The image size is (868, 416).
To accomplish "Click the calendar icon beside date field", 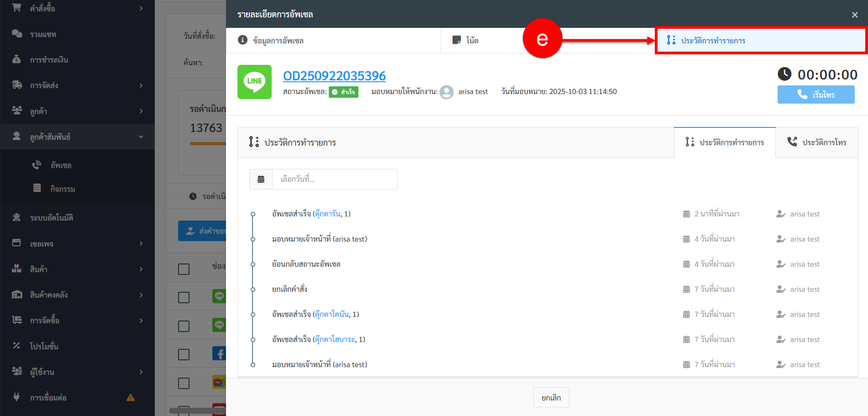I will [x=261, y=179].
